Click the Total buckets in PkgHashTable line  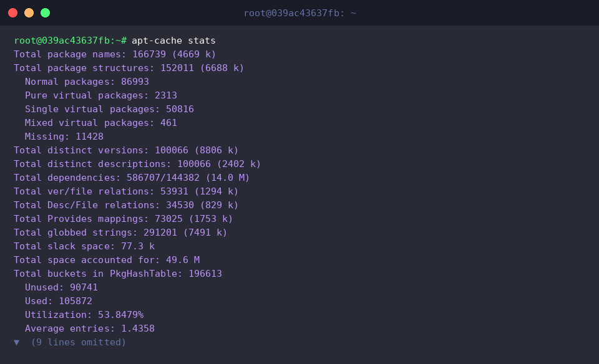tap(118, 274)
